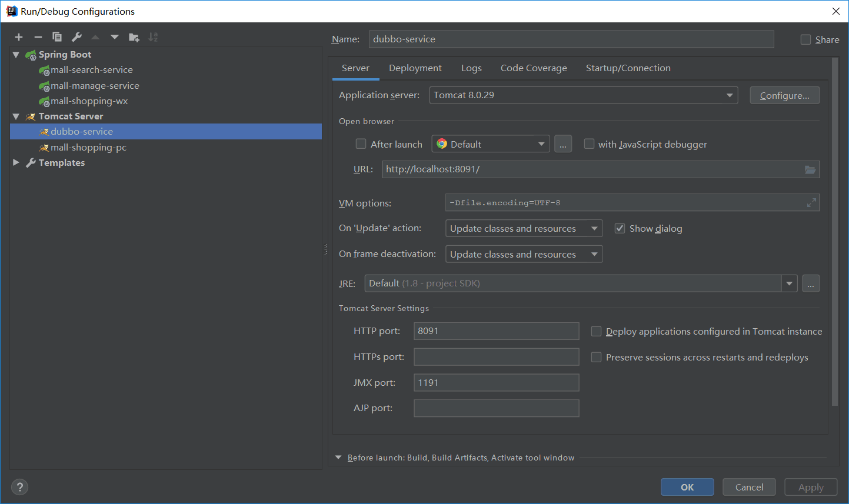Click the Name input field
The image size is (849, 504).
point(571,39)
